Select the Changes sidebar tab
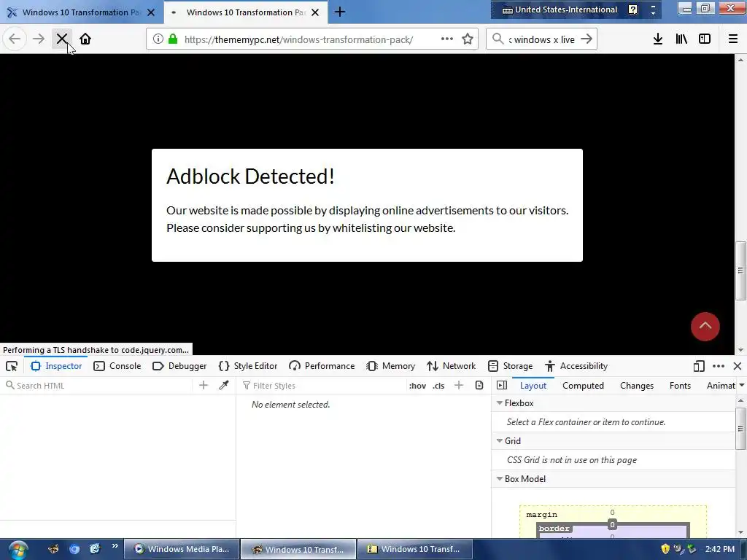 click(637, 386)
